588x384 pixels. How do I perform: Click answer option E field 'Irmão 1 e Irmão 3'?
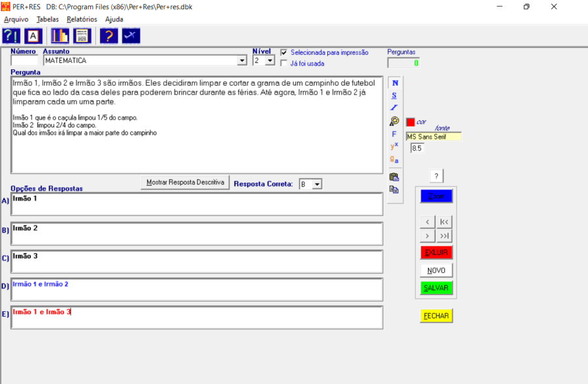tap(197, 317)
